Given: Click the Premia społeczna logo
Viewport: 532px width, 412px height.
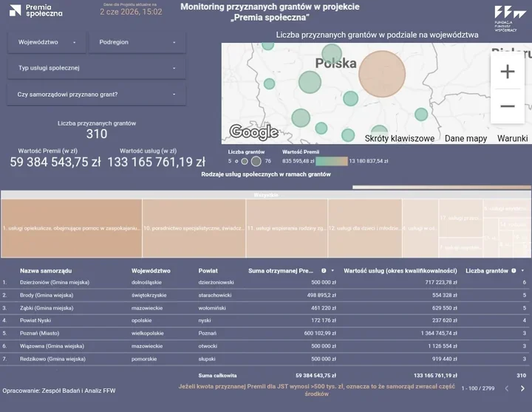Looking at the screenshot, I should pos(36,11).
